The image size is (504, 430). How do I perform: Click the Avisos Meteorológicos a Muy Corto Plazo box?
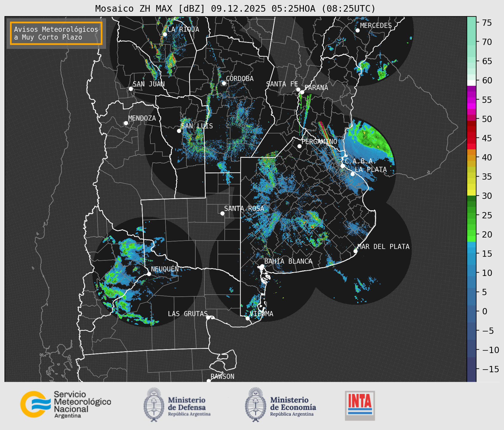56,33
